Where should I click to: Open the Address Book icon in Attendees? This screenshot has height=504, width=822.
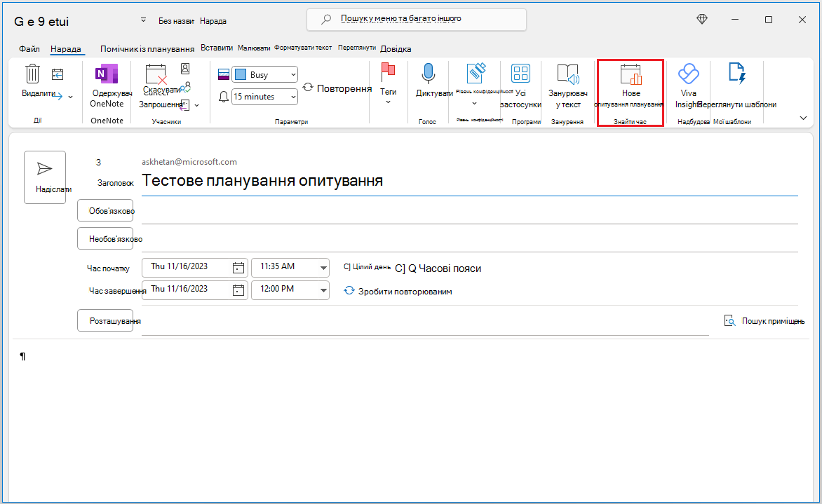[x=185, y=69]
